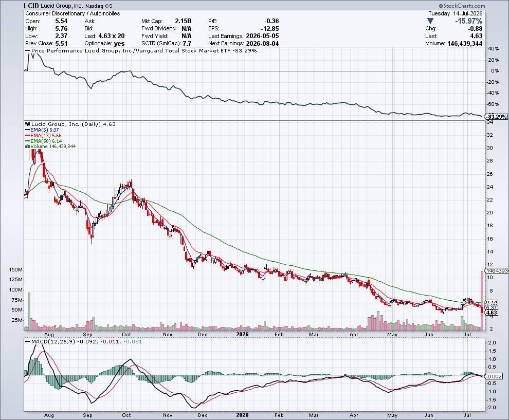Click the EMA(13) 5.66 legend entry
This screenshot has width=509, height=420.
pyautogui.click(x=43, y=135)
